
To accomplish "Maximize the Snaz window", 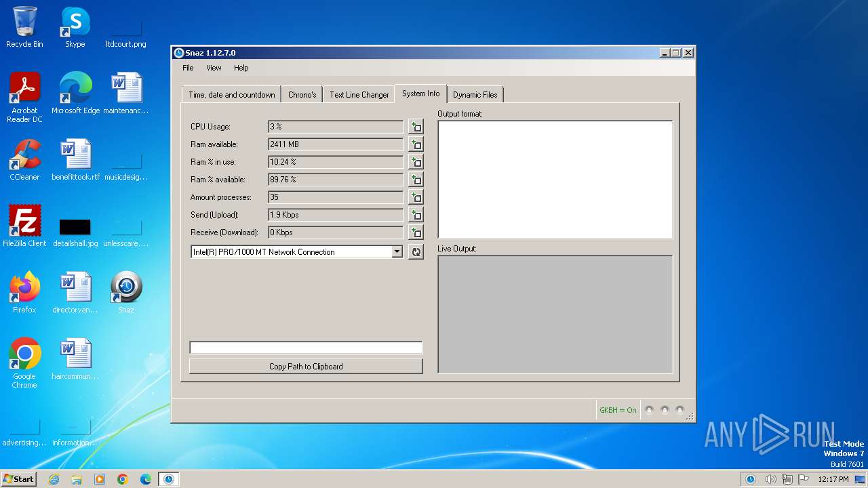I will click(x=676, y=53).
